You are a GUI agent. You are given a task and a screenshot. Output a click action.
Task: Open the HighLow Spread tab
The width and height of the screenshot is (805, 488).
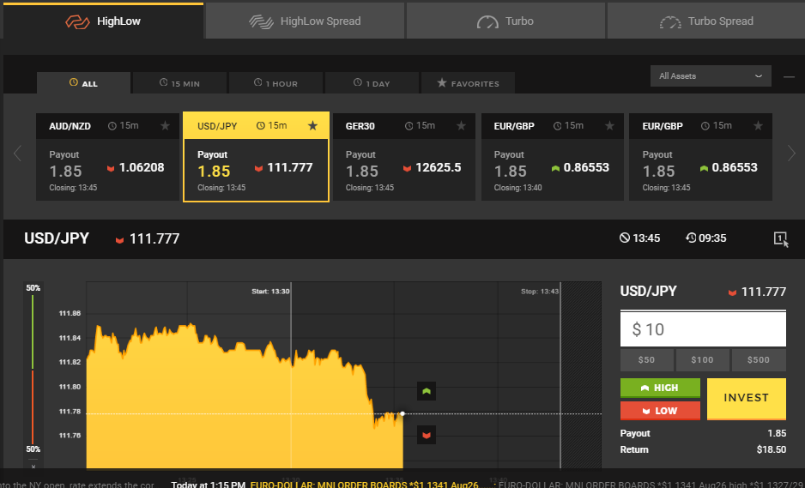pos(305,21)
